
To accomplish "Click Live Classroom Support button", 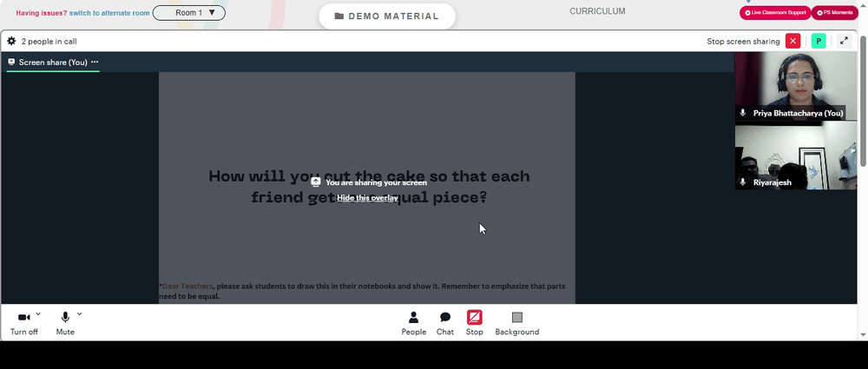I will tap(775, 13).
